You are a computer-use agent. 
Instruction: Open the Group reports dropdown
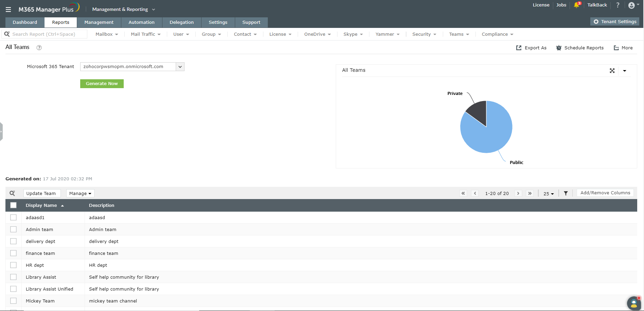click(x=211, y=34)
